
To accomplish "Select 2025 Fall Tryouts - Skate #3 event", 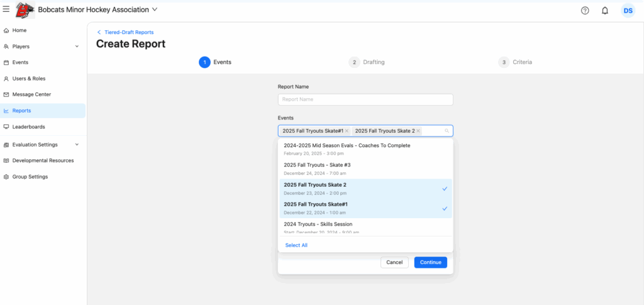I will point(365,168).
